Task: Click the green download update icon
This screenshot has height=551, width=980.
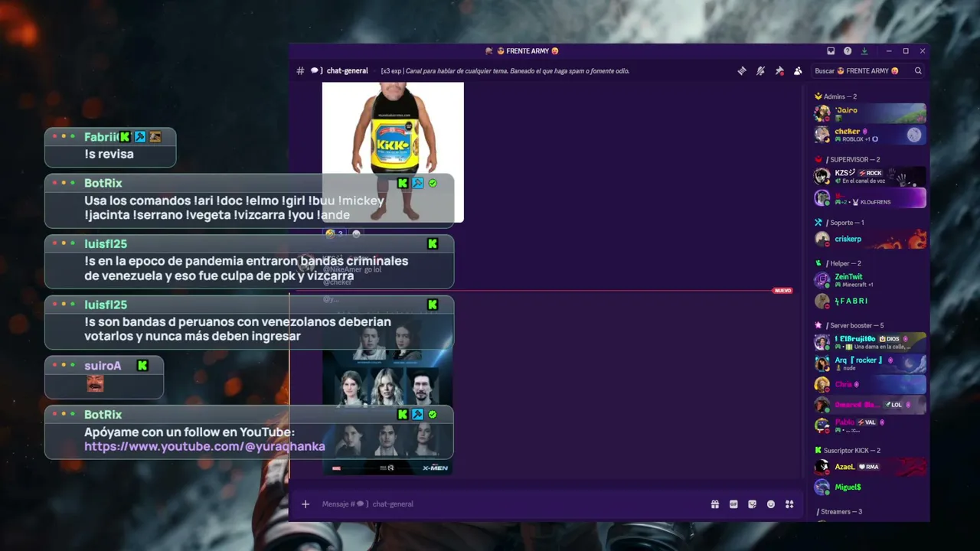Action: [x=864, y=51]
